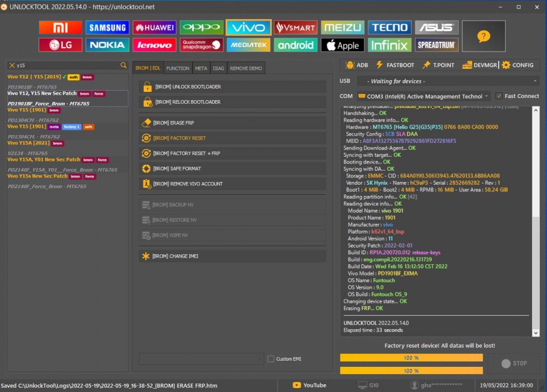
Task: Switch to the BROM | EDL tab
Action: (x=148, y=68)
